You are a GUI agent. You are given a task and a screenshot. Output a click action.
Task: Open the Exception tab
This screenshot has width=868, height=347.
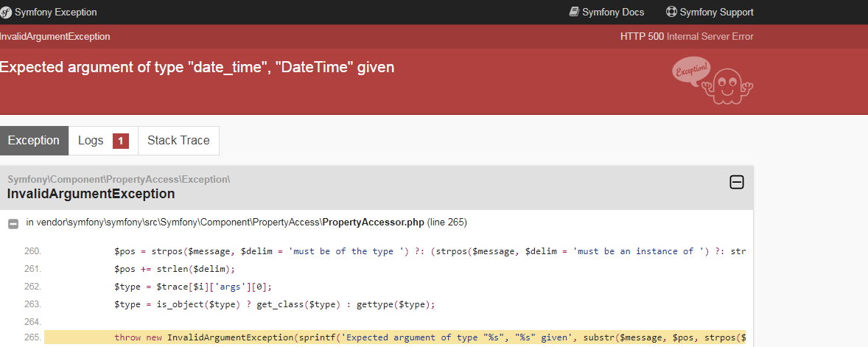pos(34,141)
